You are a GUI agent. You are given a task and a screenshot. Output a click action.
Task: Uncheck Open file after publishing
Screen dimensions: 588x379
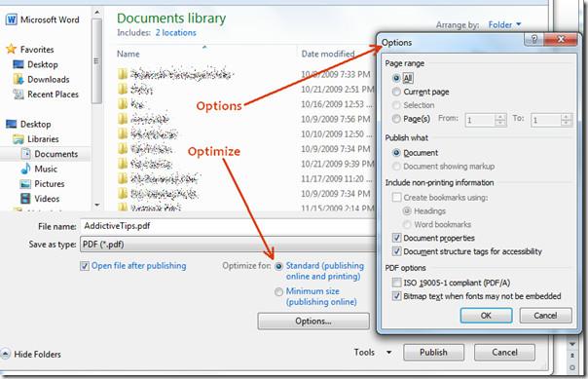85,266
